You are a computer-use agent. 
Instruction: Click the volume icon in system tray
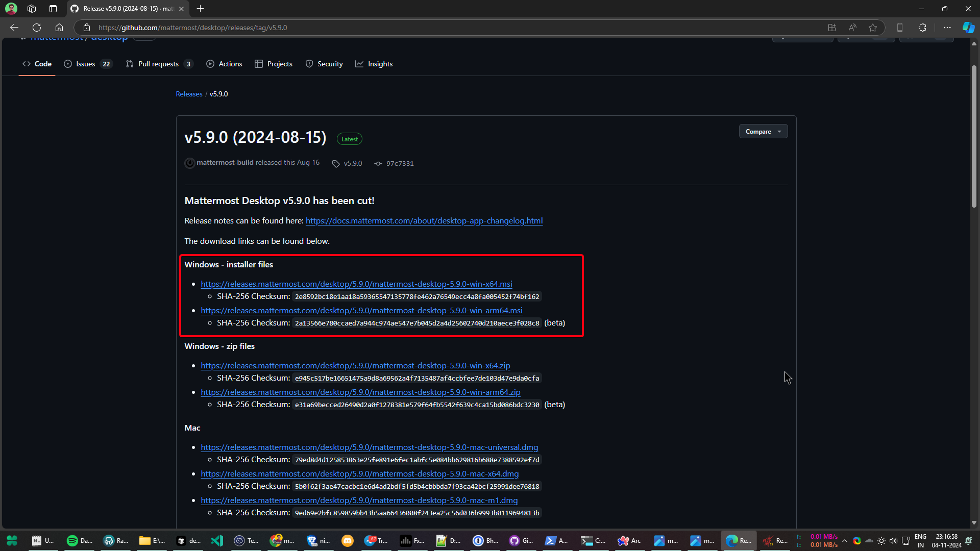pos(893,541)
